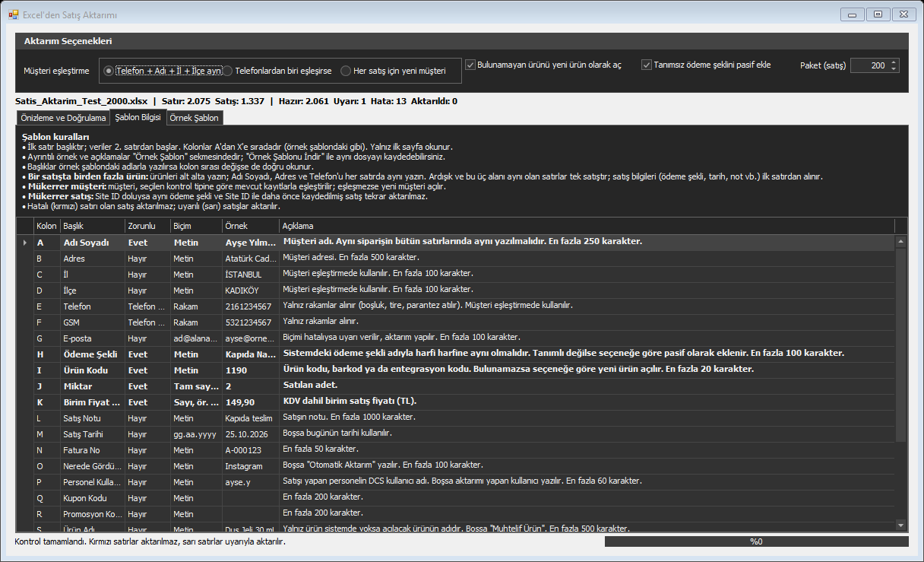
Task: Click the 'Biçim' column header
Action: pyautogui.click(x=196, y=226)
